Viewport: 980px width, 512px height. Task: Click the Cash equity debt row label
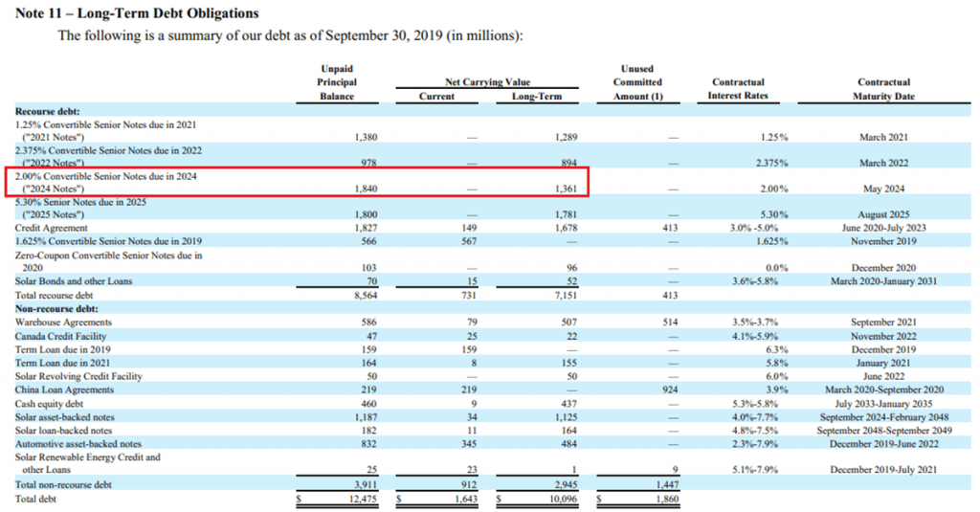point(50,403)
